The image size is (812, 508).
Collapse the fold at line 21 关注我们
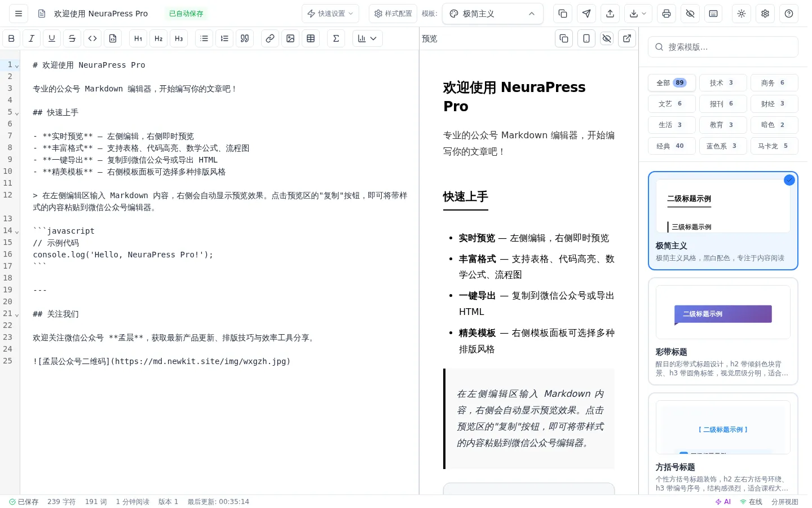click(x=17, y=315)
